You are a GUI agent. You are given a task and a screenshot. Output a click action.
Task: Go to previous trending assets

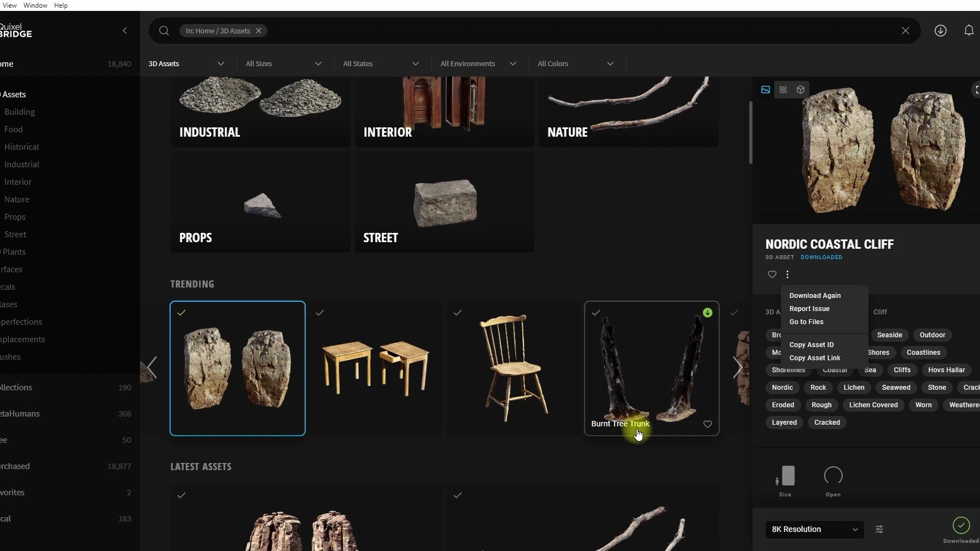point(152,367)
